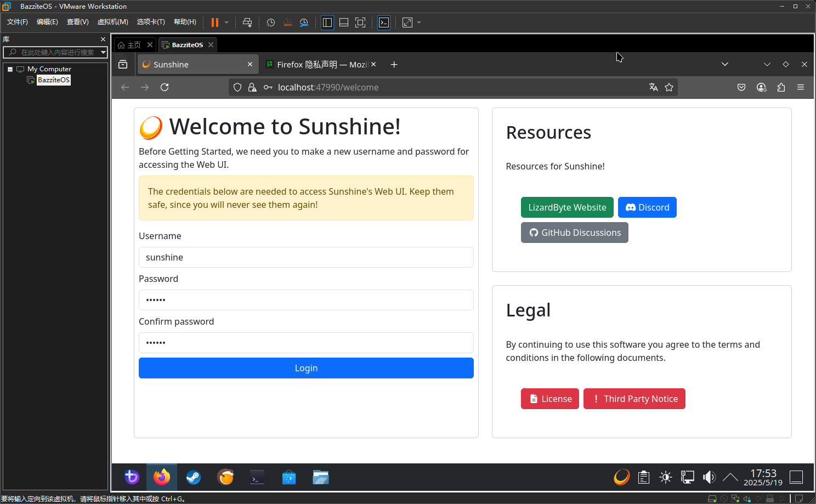Switch to the Firefox 隐私声明 tab
Screen dimensions: 816x504
coord(321,64)
